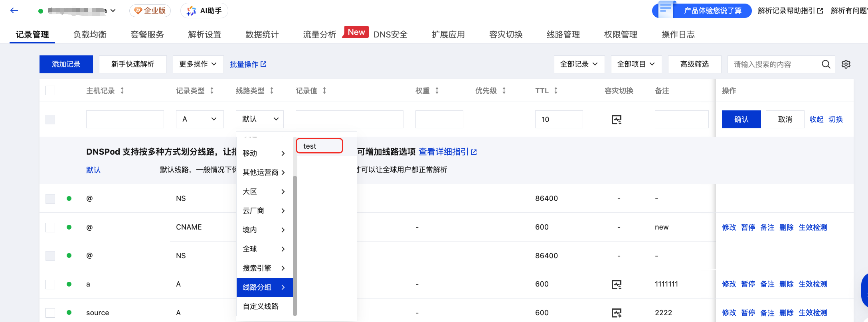868x322 pixels.
Task: Select checkbox for record 'a'
Action: (x=50, y=284)
